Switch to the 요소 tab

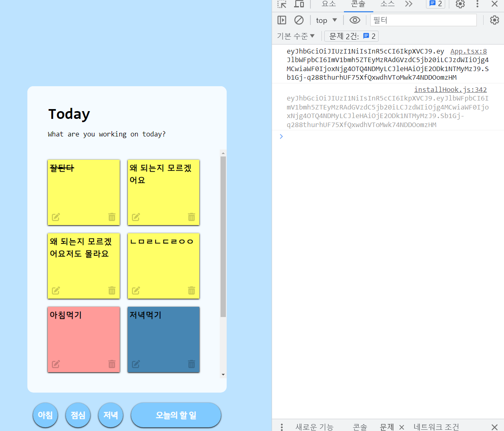point(329,4)
